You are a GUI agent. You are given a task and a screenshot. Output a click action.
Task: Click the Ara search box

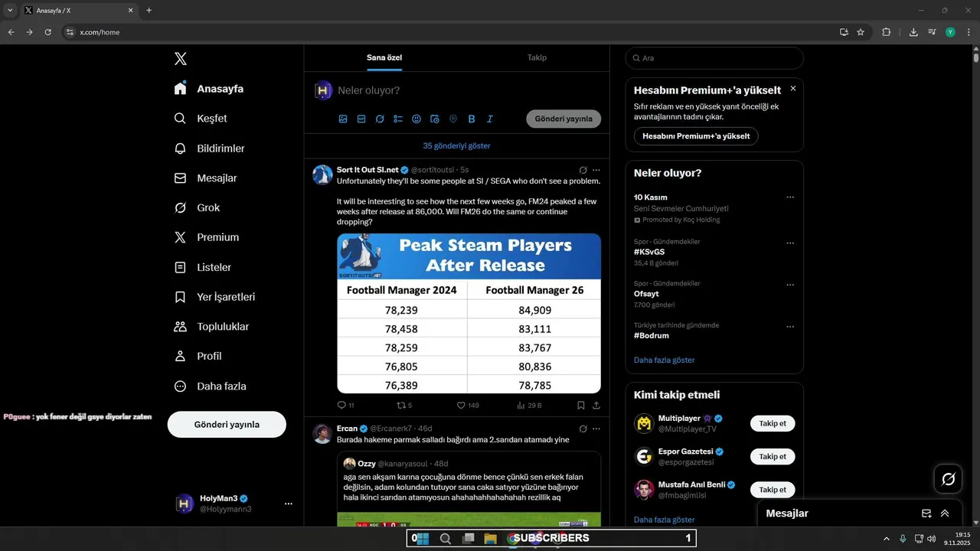click(x=714, y=58)
